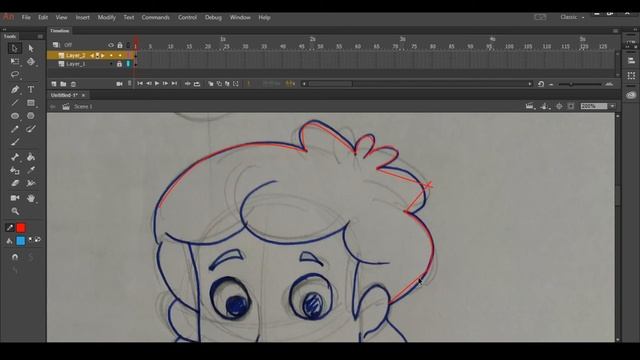Select the 3D Rotation tool
The width and height of the screenshot is (640, 360).
pyautogui.click(x=31, y=62)
